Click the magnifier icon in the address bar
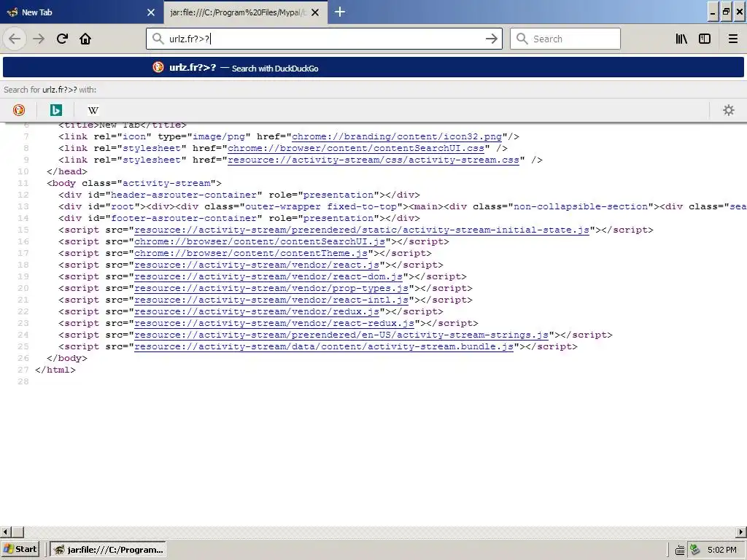This screenshot has height=560, width=747. click(x=158, y=39)
